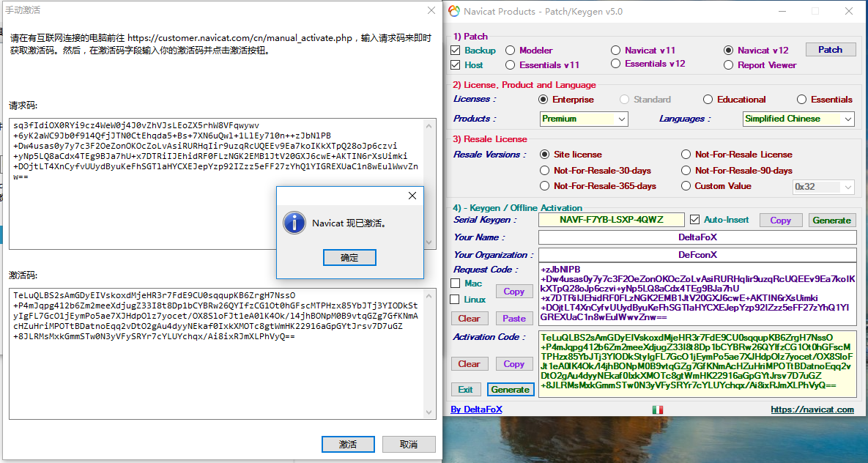Screen dimensions: 868x463
Task: Clear the Activation Code field
Action: (x=470, y=364)
